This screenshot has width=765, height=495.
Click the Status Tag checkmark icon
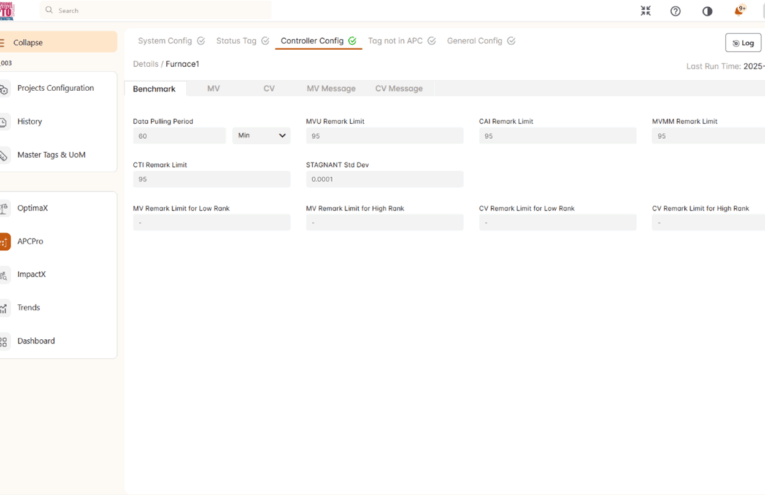point(265,41)
